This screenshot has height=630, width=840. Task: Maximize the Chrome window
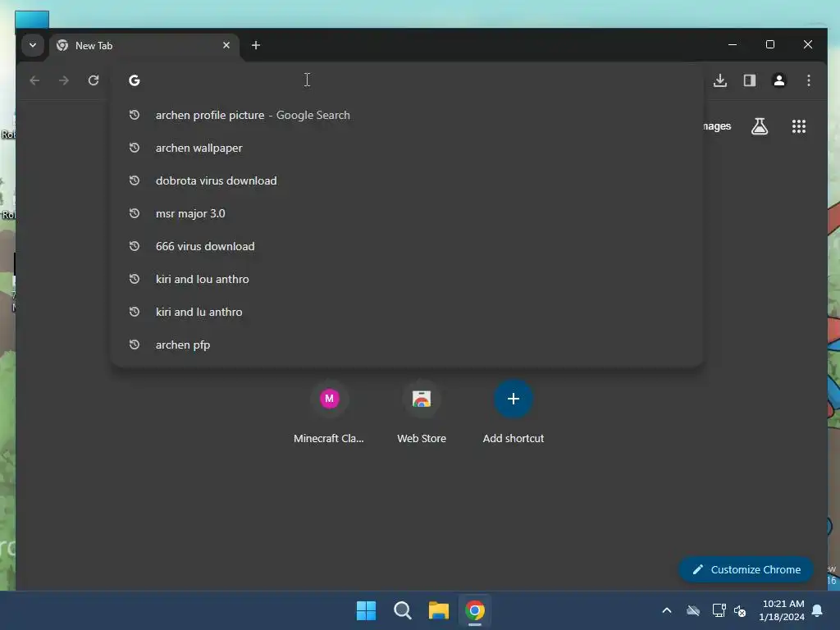pos(769,44)
